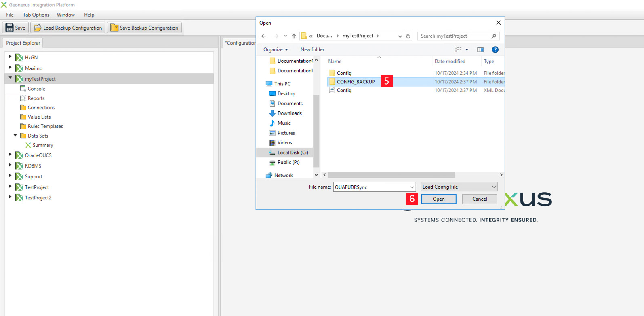This screenshot has width=644, height=316.
Task: Open the dialog help question mark icon
Action: click(495, 49)
